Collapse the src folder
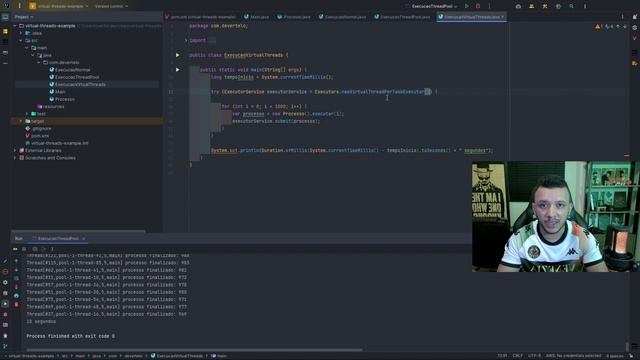Viewport: 640px width, 360px height. click(x=21, y=40)
